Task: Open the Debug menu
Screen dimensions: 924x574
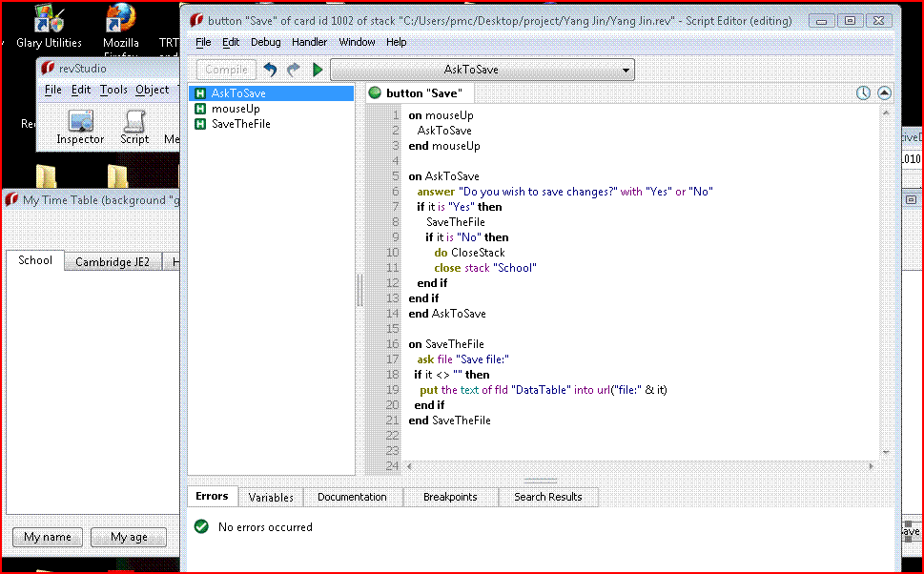Action: [x=266, y=42]
